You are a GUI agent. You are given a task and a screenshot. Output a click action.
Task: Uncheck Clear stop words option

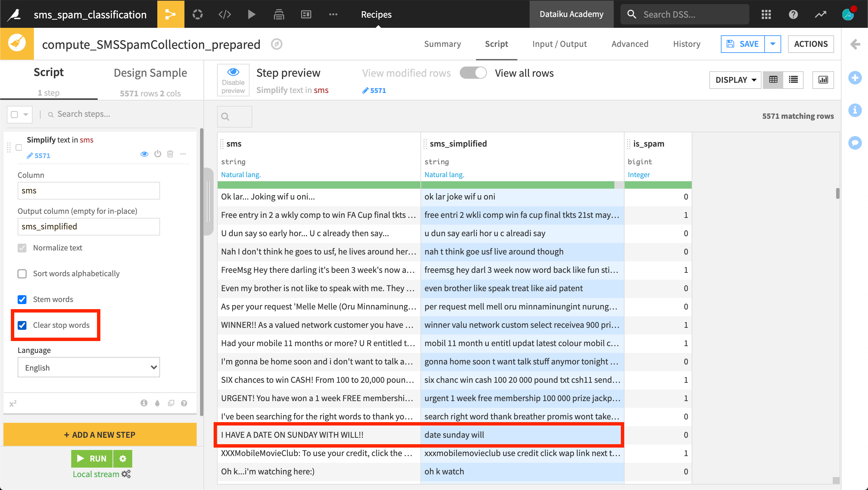click(22, 325)
